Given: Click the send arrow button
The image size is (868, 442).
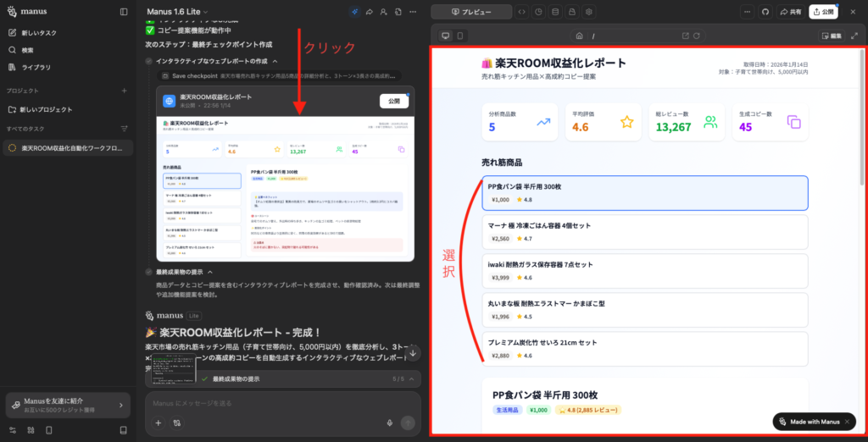Looking at the screenshot, I should (408, 423).
